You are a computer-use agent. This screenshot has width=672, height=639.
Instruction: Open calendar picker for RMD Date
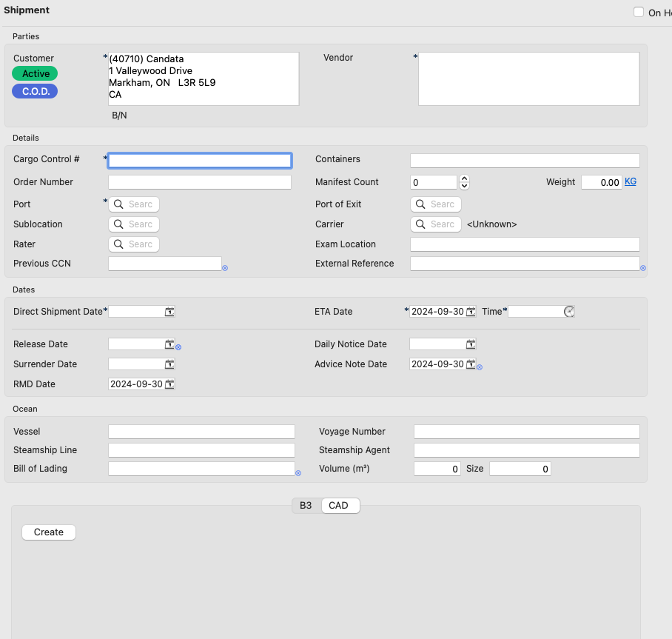tap(169, 384)
